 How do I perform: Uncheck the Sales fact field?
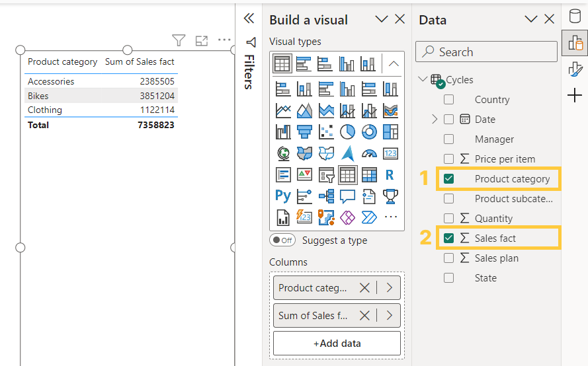(x=449, y=238)
